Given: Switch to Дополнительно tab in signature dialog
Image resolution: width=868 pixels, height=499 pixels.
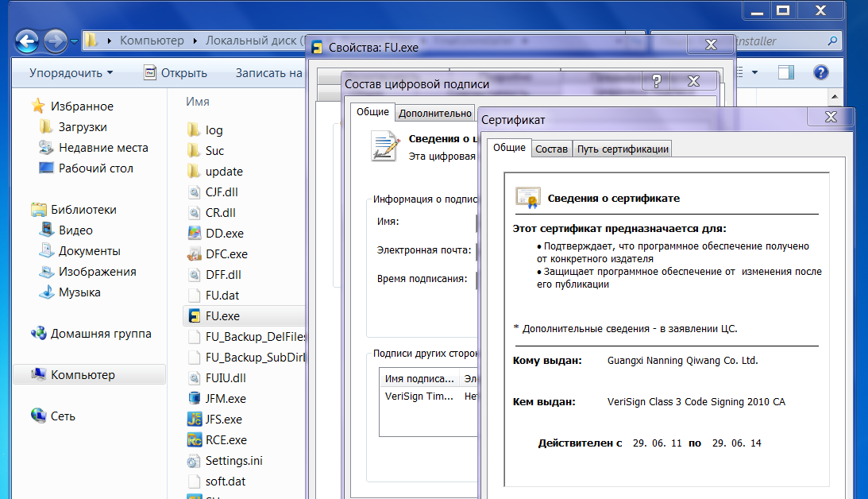Looking at the screenshot, I should click(435, 113).
